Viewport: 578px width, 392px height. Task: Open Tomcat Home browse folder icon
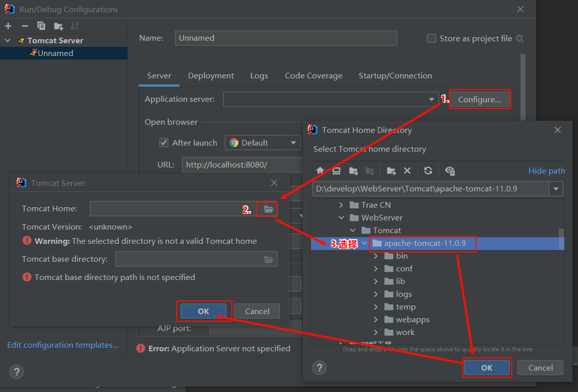(x=268, y=209)
